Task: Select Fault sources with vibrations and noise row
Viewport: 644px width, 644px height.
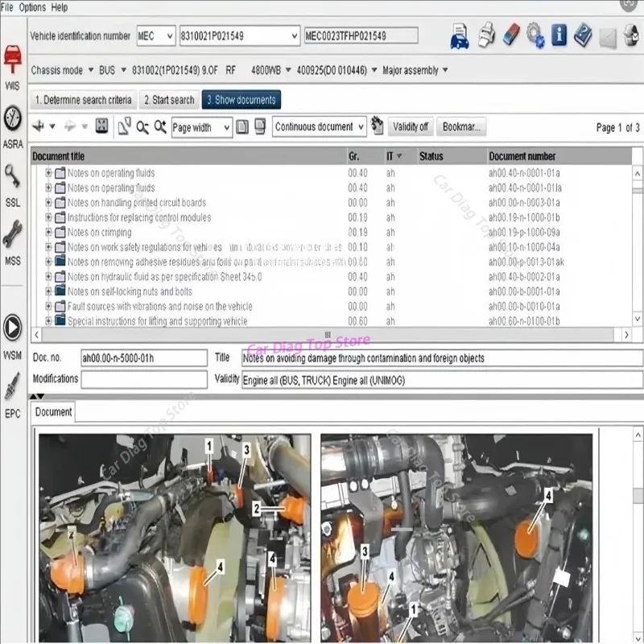Action: tap(159, 306)
